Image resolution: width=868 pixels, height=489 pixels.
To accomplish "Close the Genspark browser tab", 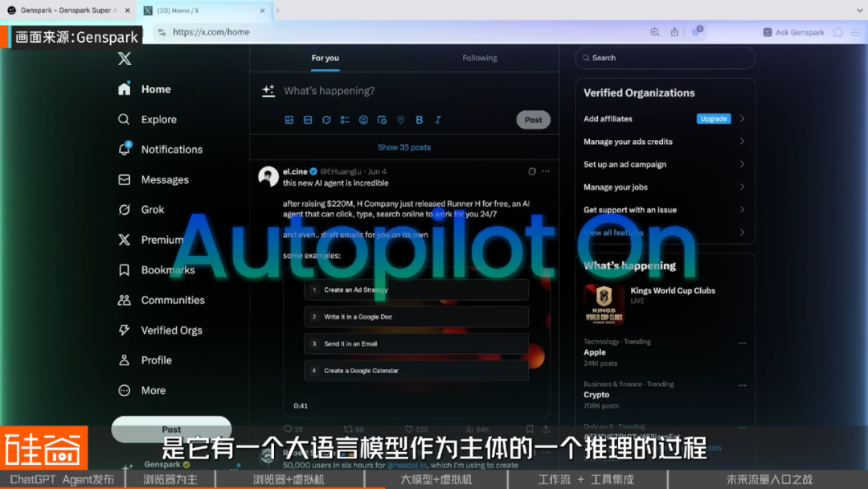I will click(x=128, y=10).
